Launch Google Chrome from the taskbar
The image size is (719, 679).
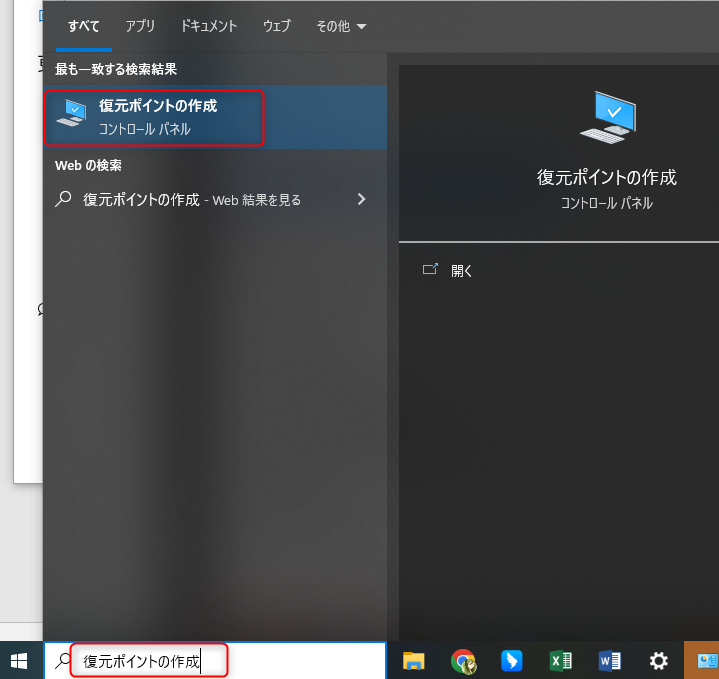463,661
